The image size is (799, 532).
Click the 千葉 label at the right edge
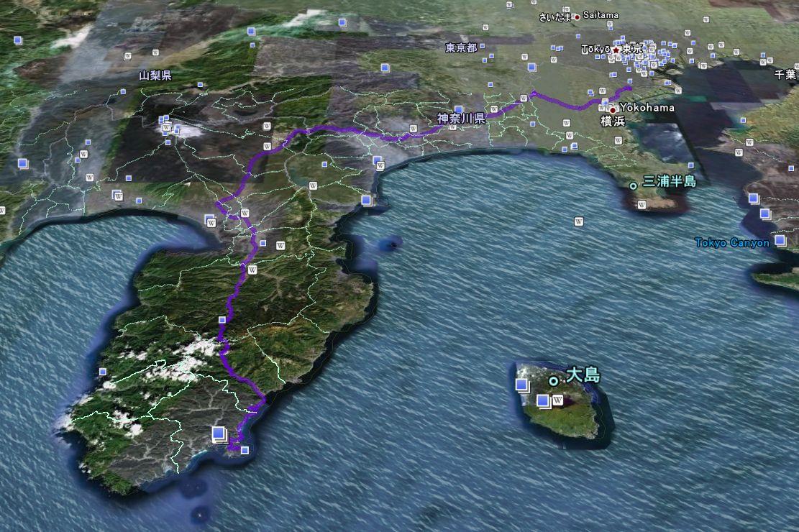(785, 74)
